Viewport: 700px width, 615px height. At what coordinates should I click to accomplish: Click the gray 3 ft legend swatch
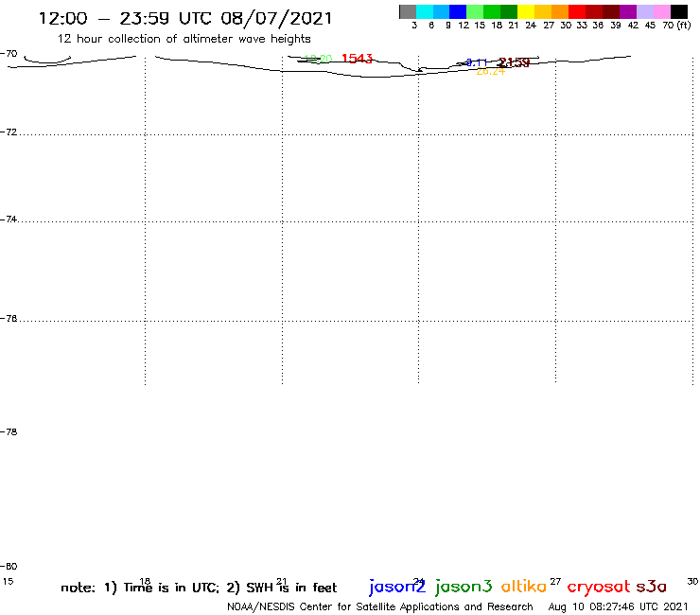[408, 11]
